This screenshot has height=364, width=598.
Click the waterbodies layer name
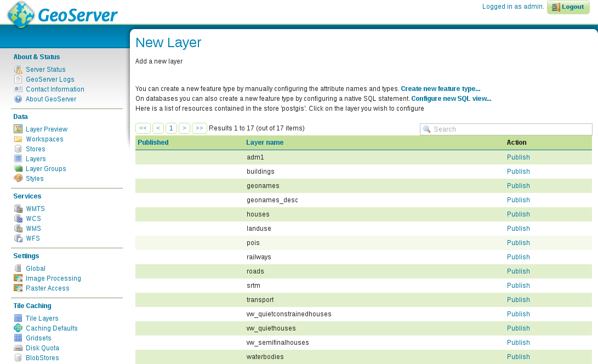pyautogui.click(x=265, y=357)
